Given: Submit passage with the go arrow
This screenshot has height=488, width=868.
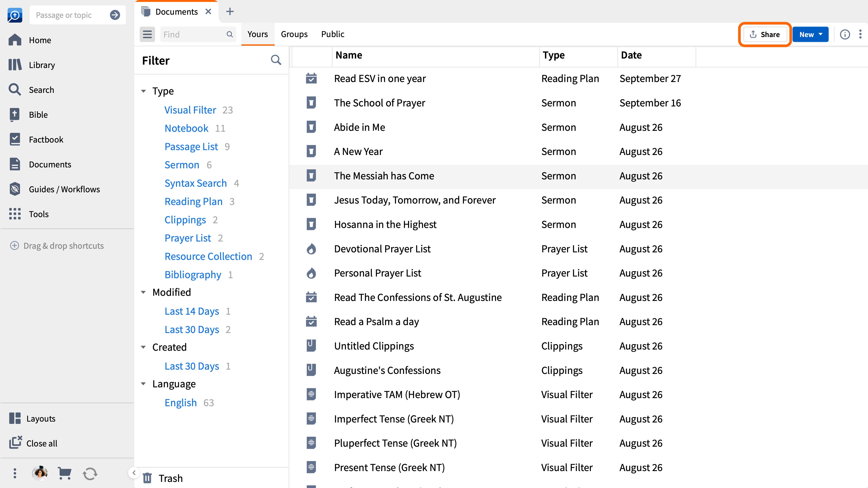Looking at the screenshot, I should click(x=115, y=15).
